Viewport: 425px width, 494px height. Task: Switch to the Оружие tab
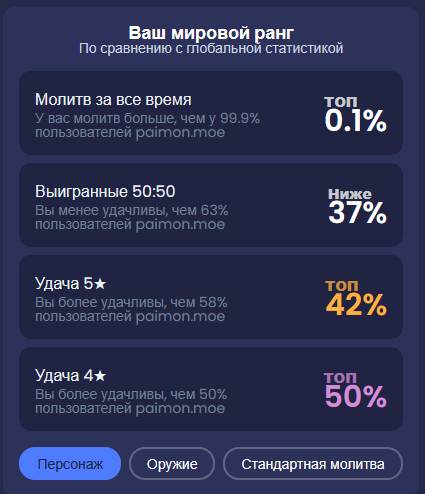(x=172, y=464)
